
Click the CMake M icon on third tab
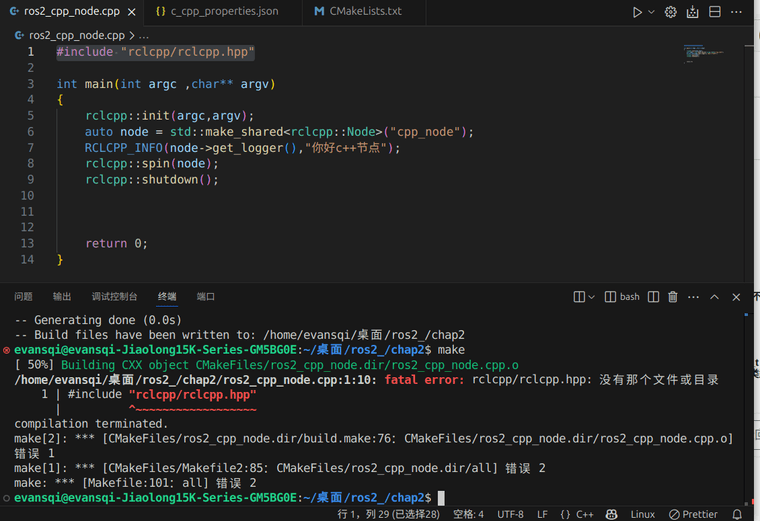pos(319,12)
